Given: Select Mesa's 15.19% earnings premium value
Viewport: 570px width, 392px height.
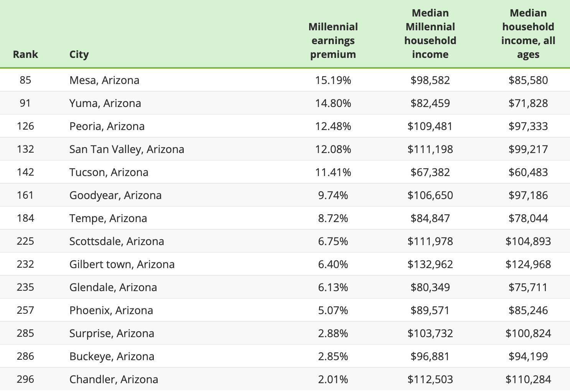Looking at the screenshot, I should [x=333, y=80].
